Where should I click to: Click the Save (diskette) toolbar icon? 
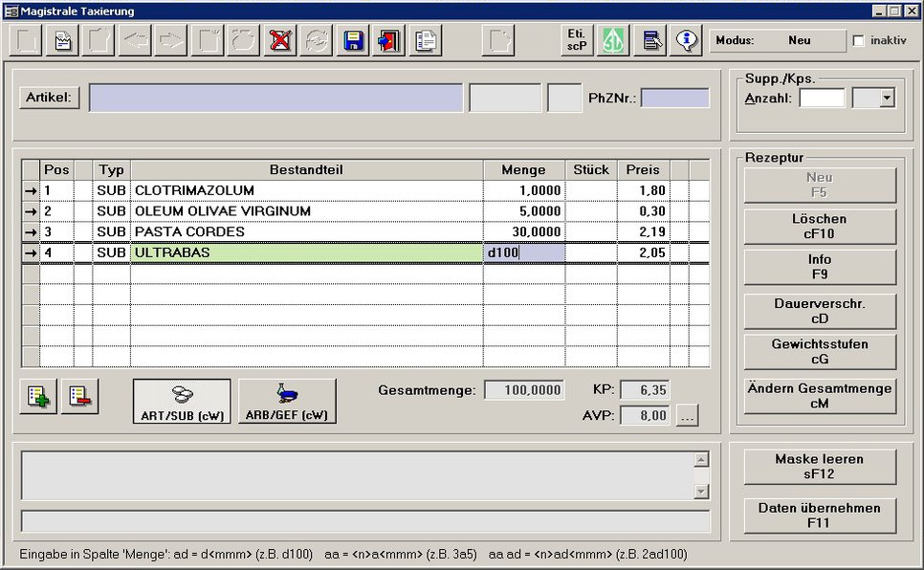tap(351, 40)
